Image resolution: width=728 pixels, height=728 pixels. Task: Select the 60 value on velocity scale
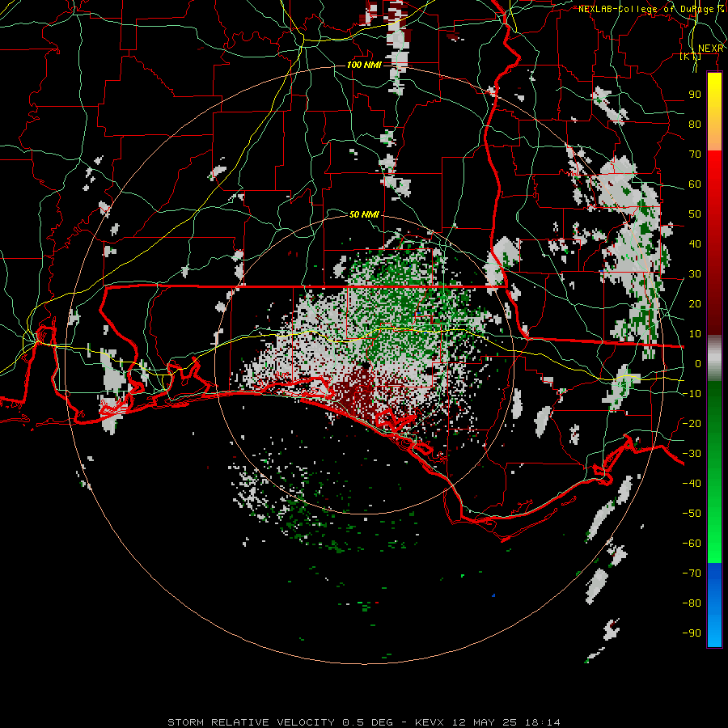(695, 184)
